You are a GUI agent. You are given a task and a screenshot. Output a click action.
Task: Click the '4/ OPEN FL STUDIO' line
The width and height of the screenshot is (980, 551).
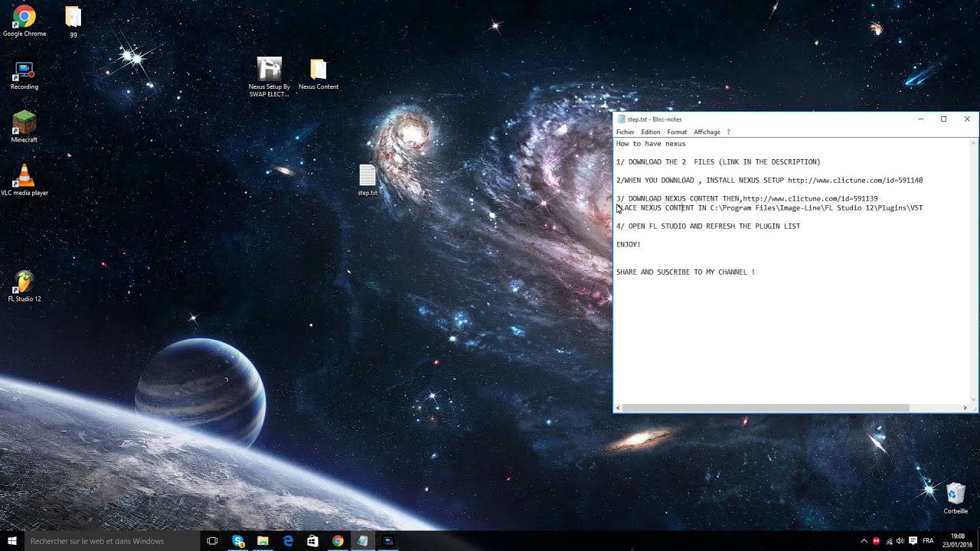708,227
